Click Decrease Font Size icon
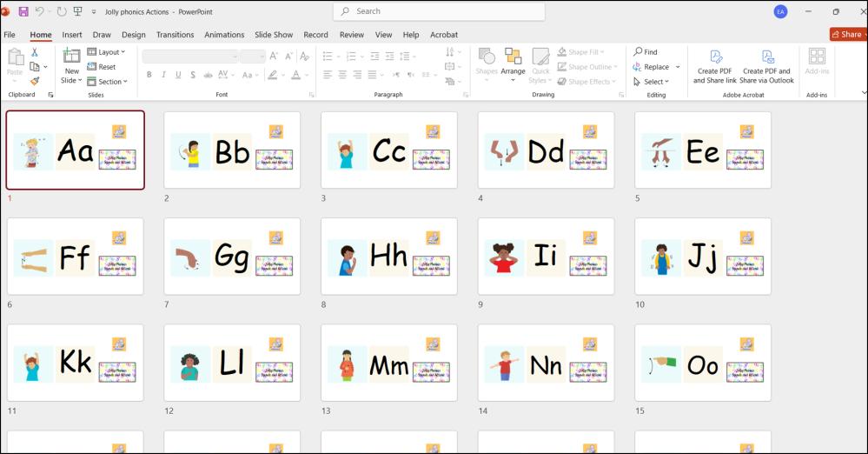The width and height of the screenshot is (868, 454). (x=288, y=56)
